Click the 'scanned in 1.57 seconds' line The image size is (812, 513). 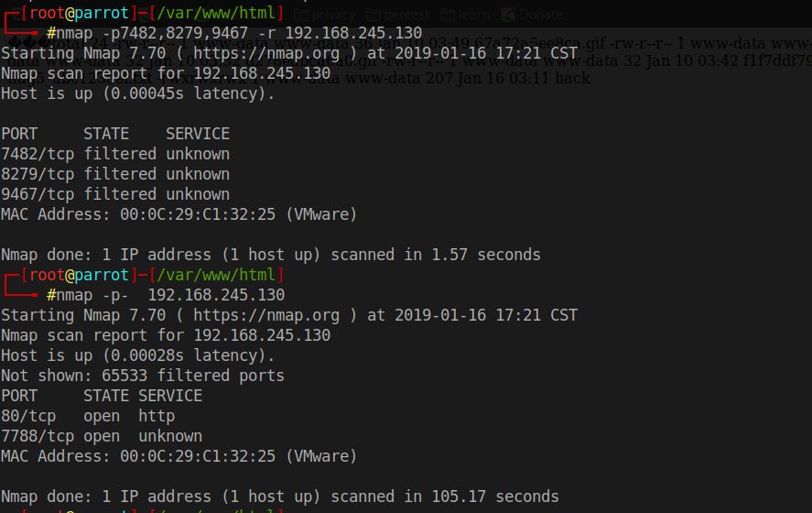271,255
